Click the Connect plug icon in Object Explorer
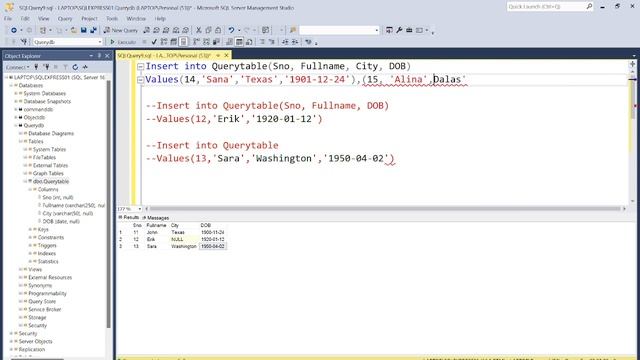This screenshot has width=640, height=360. pos(36,67)
